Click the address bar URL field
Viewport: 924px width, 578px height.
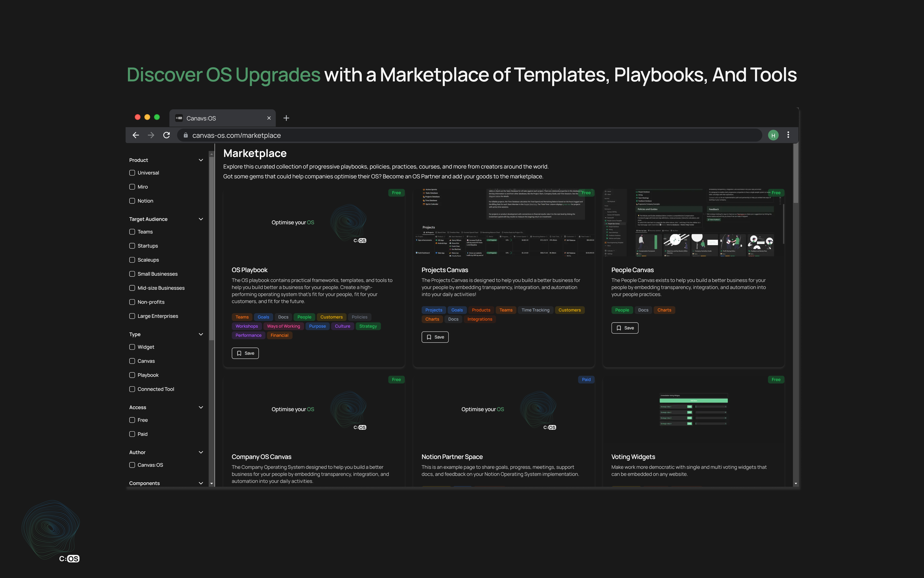point(470,135)
